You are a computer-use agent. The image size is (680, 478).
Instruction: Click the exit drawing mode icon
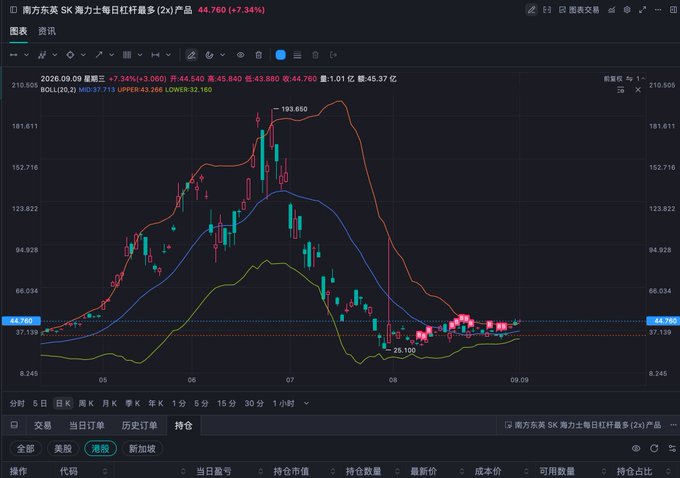pos(333,55)
